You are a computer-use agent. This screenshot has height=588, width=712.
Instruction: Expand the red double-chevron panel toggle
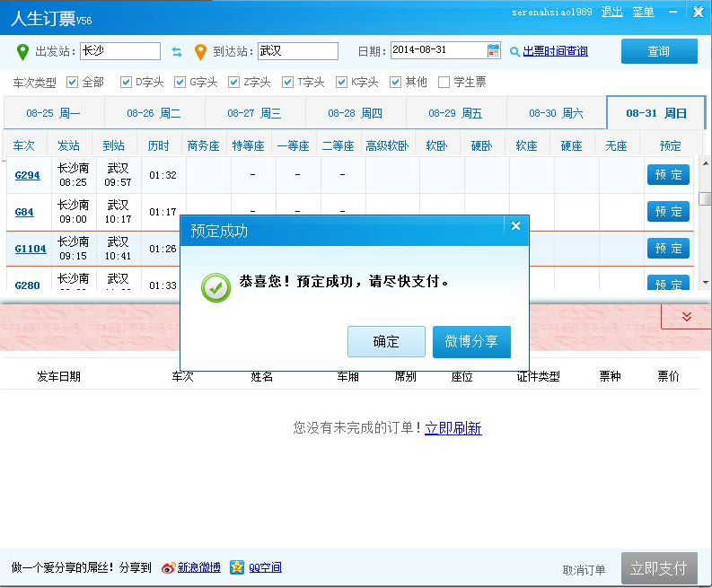(x=686, y=316)
